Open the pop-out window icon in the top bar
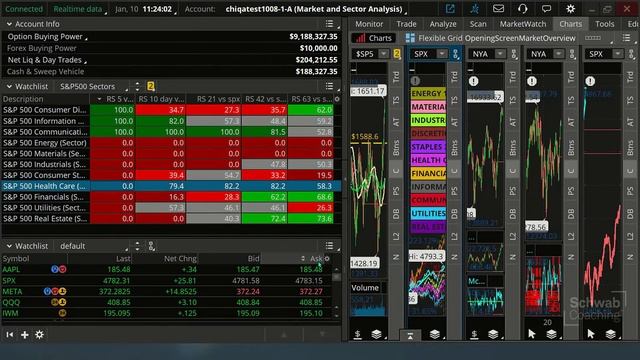The height and width of the screenshot is (360, 640). [x=450, y=9]
